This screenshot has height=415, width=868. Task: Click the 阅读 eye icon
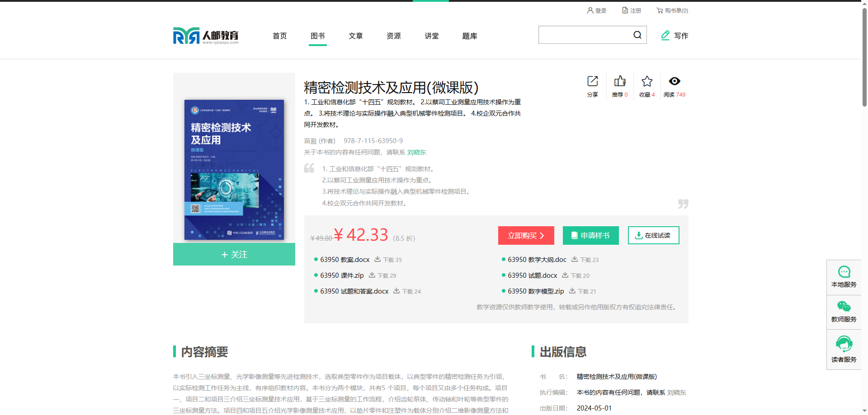click(675, 81)
